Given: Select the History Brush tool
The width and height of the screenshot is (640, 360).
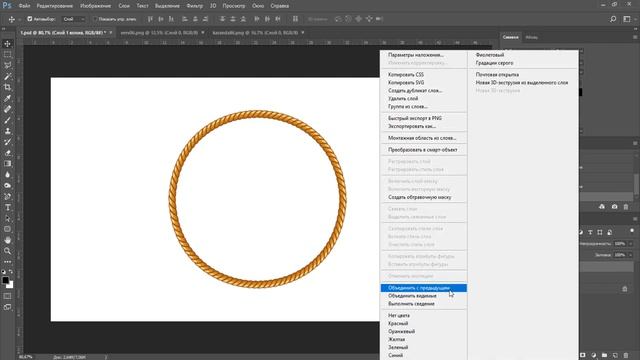Looking at the screenshot, I should tap(7, 142).
